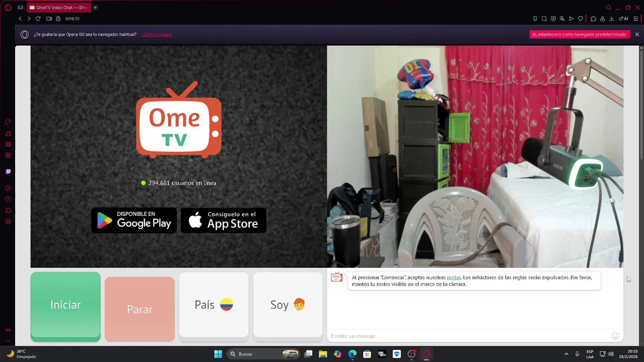
Task: Open the Soy gender selector
Action: pos(287,305)
